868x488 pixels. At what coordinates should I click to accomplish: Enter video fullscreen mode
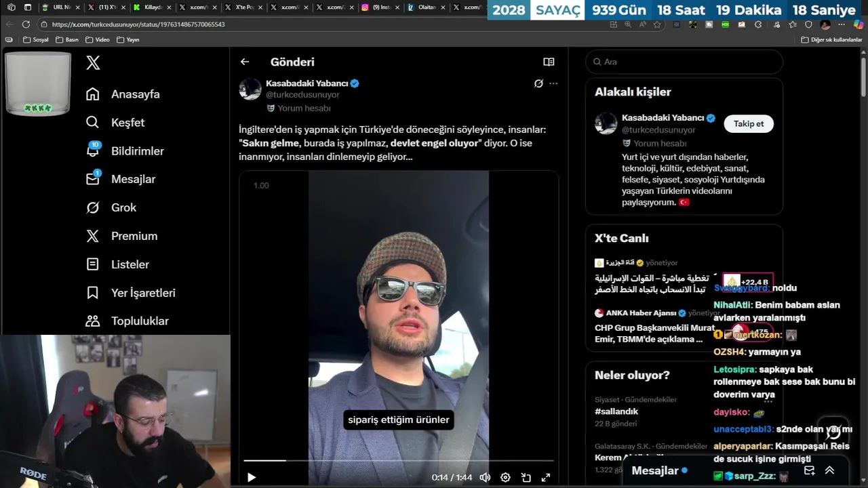(x=545, y=477)
